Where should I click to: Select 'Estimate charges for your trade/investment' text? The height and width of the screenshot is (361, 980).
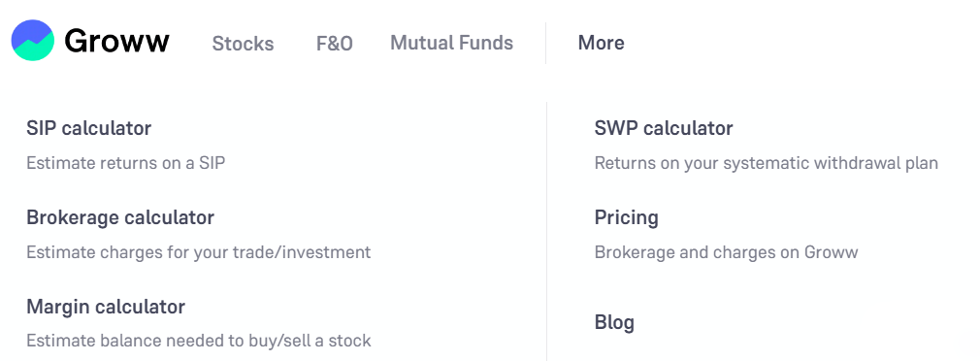click(x=199, y=252)
